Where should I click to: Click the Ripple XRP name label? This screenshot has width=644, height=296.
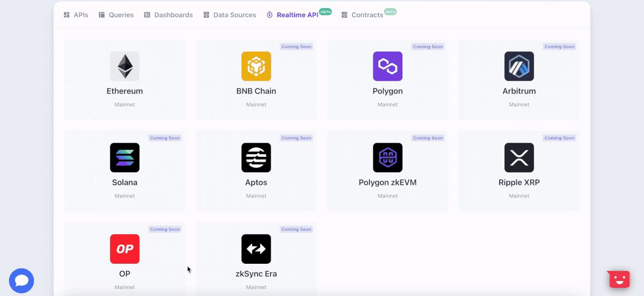[x=519, y=183]
